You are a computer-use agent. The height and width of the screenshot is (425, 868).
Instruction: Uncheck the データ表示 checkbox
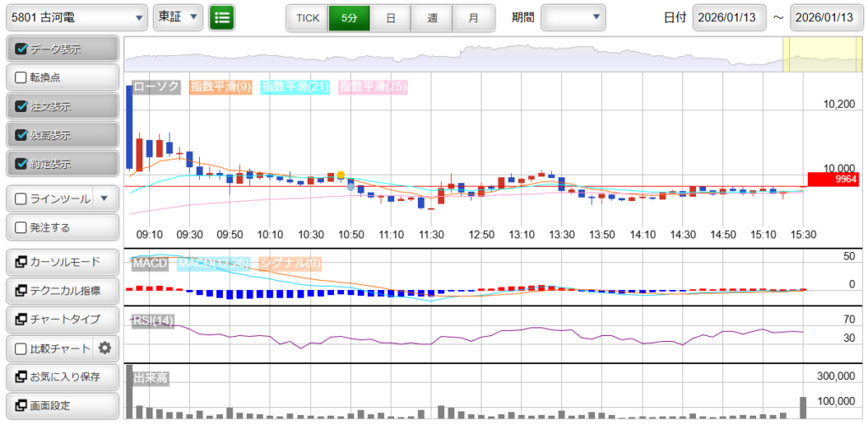tap(22, 49)
